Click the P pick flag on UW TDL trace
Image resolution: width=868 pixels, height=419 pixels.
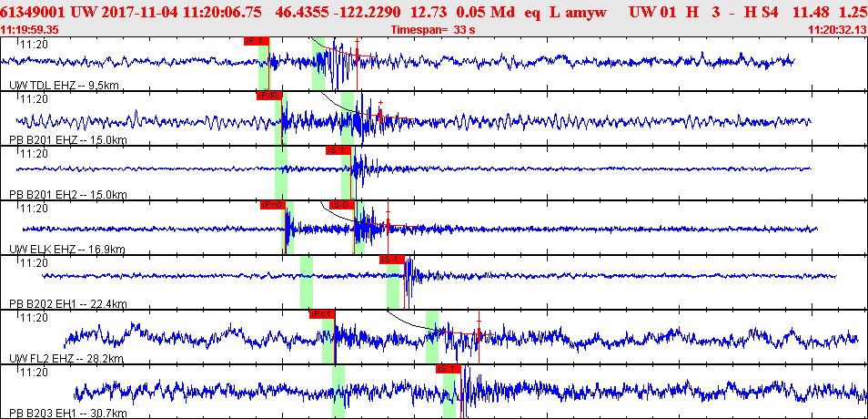[x=257, y=41]
